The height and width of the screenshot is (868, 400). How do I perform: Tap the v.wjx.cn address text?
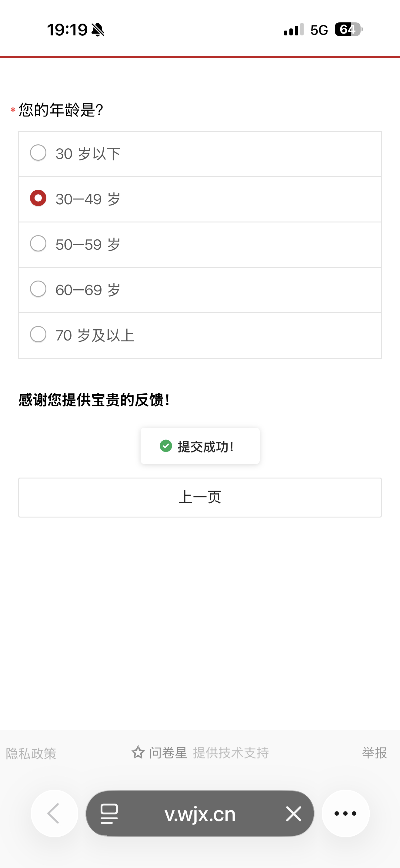200,814
